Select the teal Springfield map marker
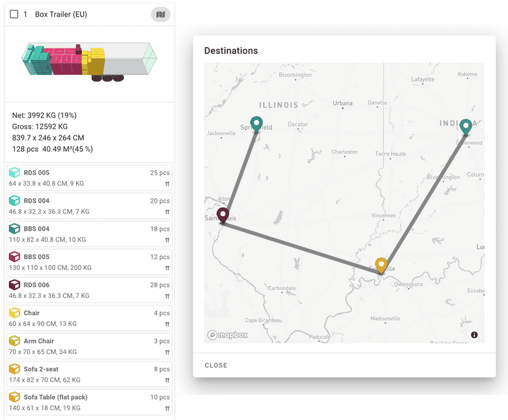This screenshot has height=420, width=508. [257, 123]
